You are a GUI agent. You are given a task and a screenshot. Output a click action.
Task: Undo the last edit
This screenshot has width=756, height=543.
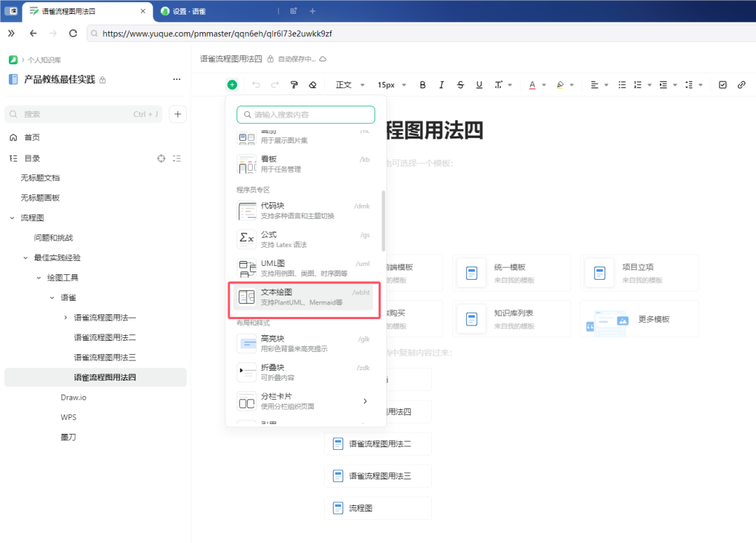click(256, 85)
